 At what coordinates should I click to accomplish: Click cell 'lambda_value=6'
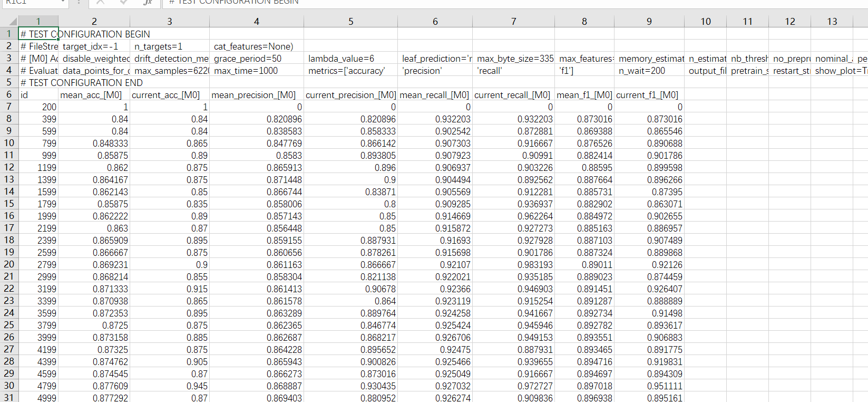(350, 58)
